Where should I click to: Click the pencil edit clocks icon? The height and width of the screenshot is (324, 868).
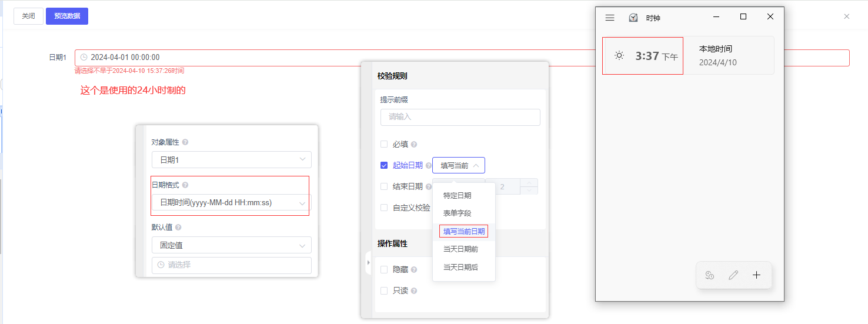[x=733, y=275]
